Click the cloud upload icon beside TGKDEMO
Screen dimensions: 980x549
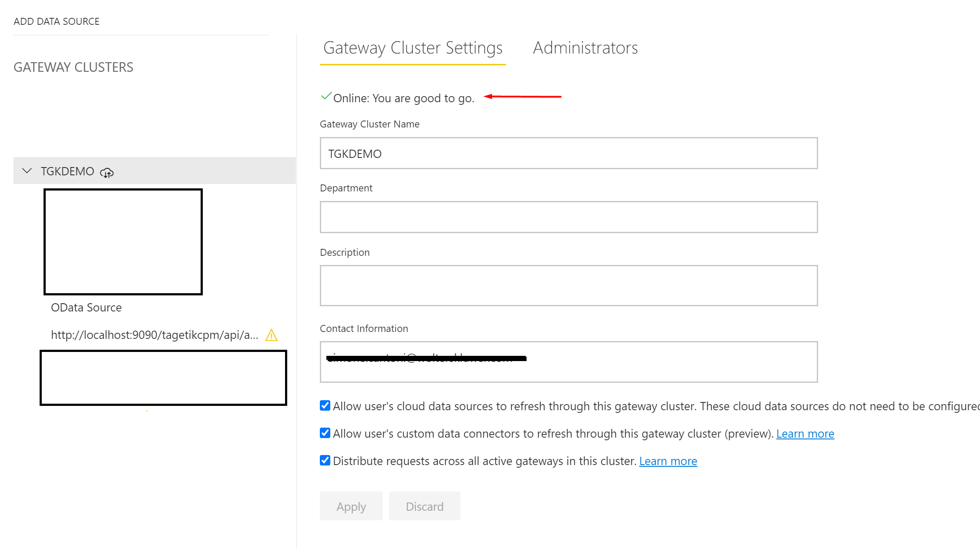[107, 173]
